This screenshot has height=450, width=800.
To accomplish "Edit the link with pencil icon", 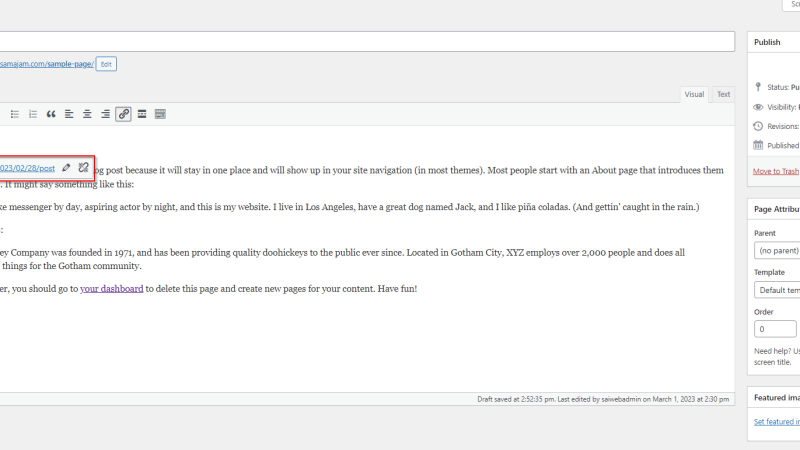I will (x=66, y=167).
